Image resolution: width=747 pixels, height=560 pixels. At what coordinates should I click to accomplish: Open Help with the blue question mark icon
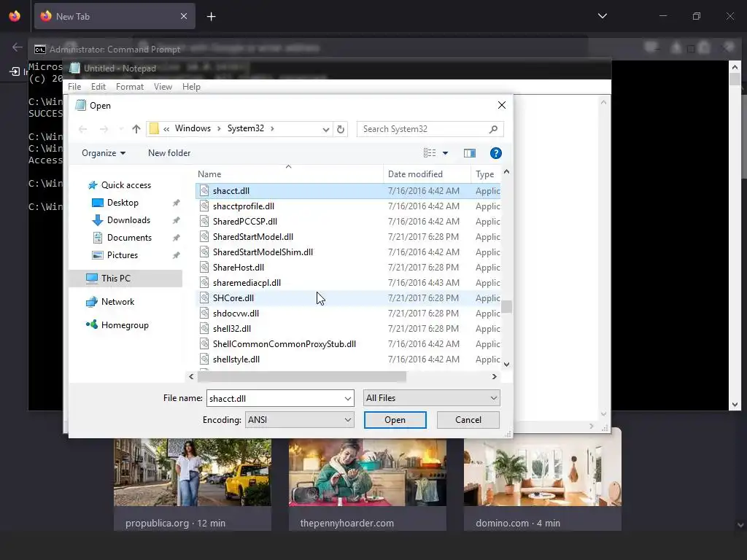point(495,153)
